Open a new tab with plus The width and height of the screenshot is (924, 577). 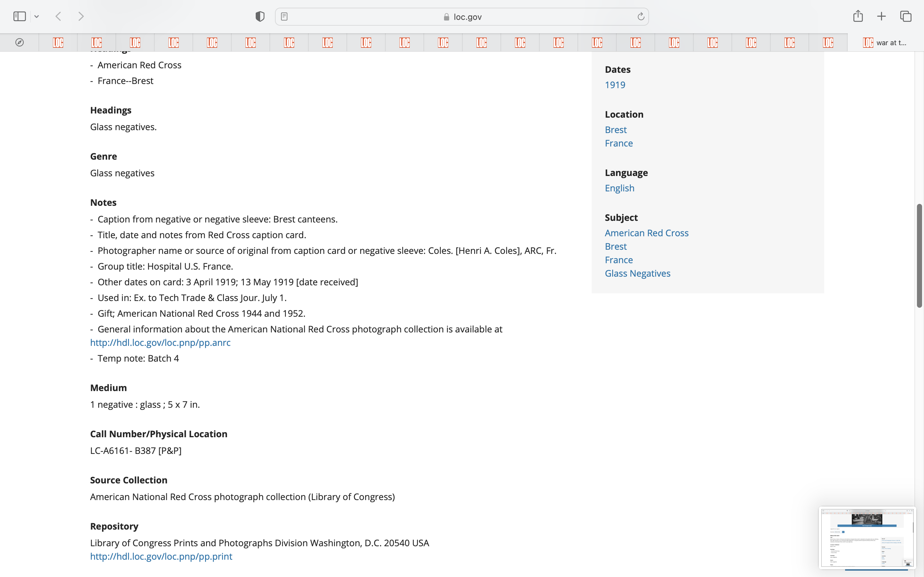881,16
